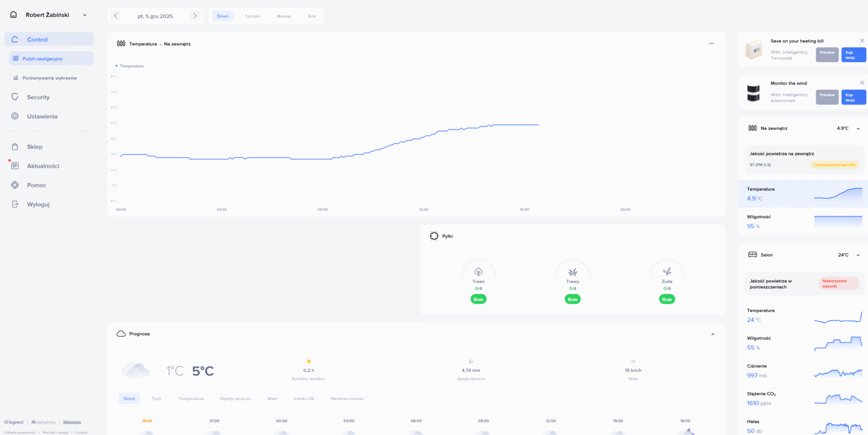Click Kup teraz for Inteligentny Anemometr

click(853, 97)
